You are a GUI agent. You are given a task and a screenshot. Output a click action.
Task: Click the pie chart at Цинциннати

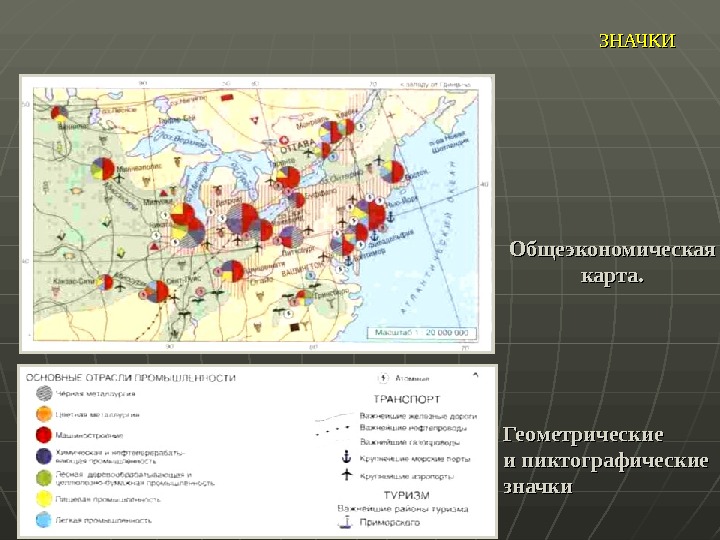point(232,271)
